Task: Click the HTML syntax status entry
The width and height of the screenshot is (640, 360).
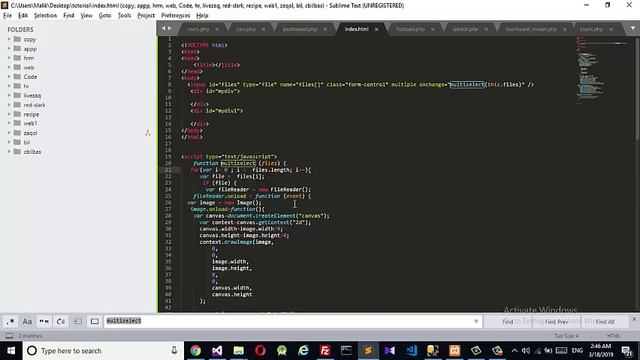Action: point(613,336)
